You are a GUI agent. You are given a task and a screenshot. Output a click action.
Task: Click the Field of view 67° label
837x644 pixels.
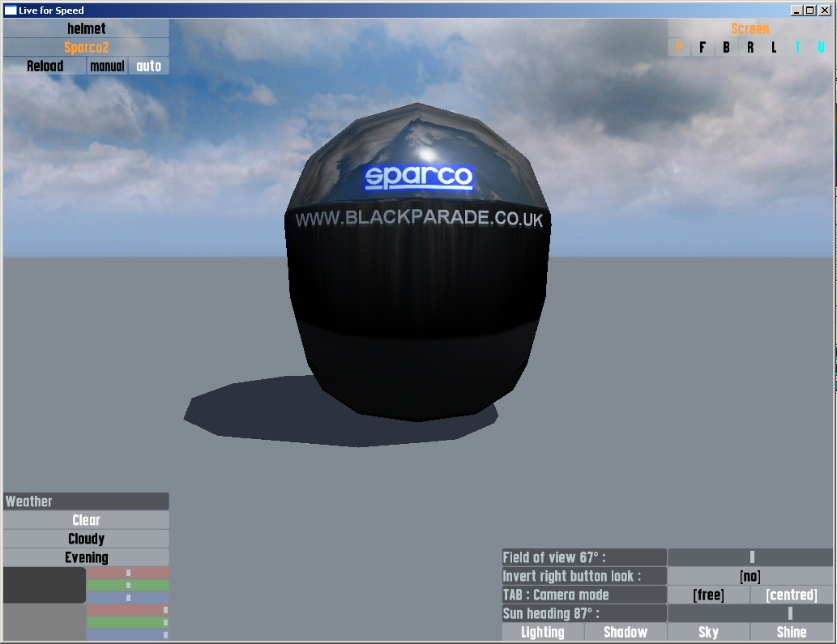584,557
